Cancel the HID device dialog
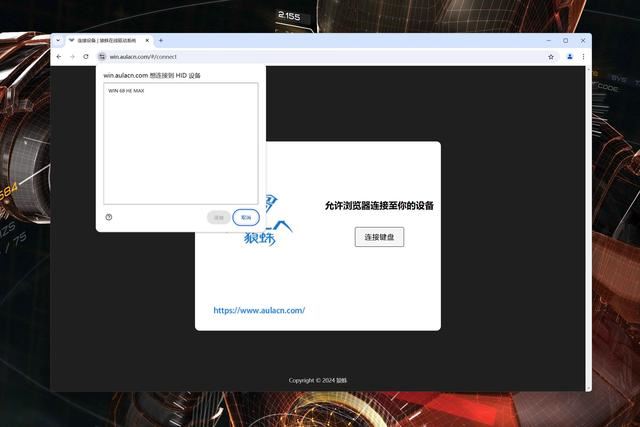Viewport: 640px width, 427px height. click(x=246, y=218)
